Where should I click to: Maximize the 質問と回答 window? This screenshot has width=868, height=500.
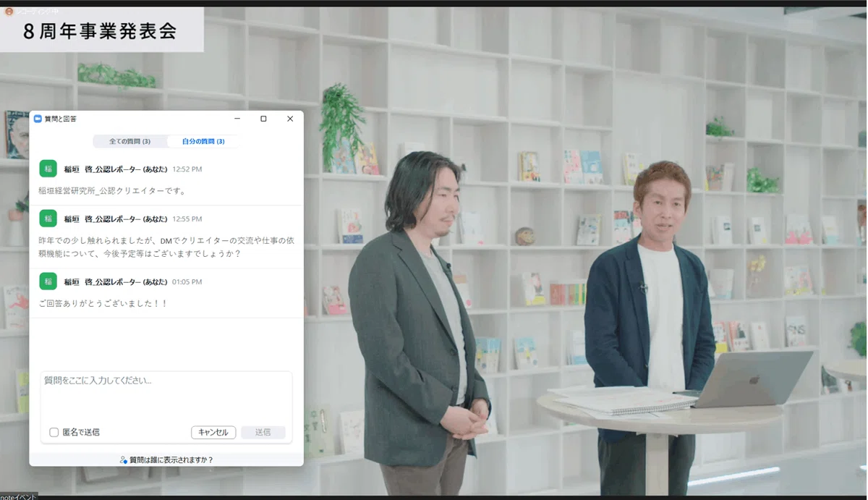tap(263, 119)
